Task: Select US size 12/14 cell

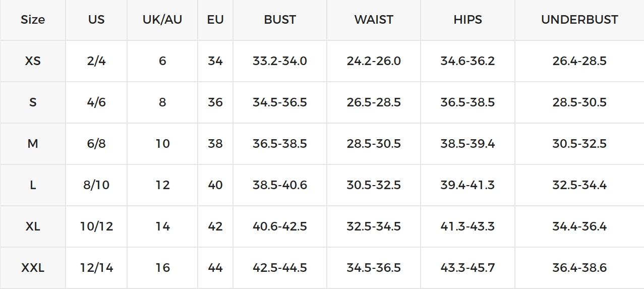Action: coord(96,268)
